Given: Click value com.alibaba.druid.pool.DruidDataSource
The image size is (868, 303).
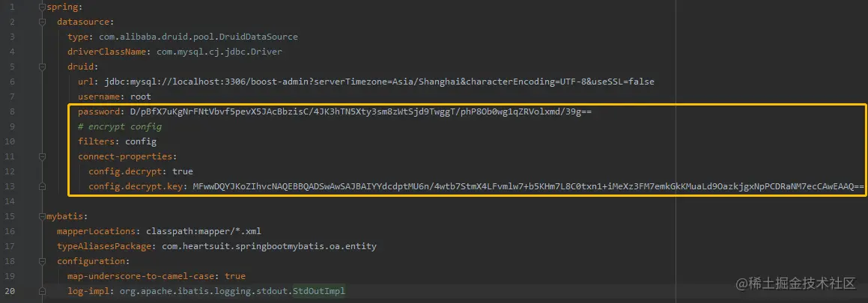Looking at the screenshot, I should pyautogui.click(x=198, y=37).
